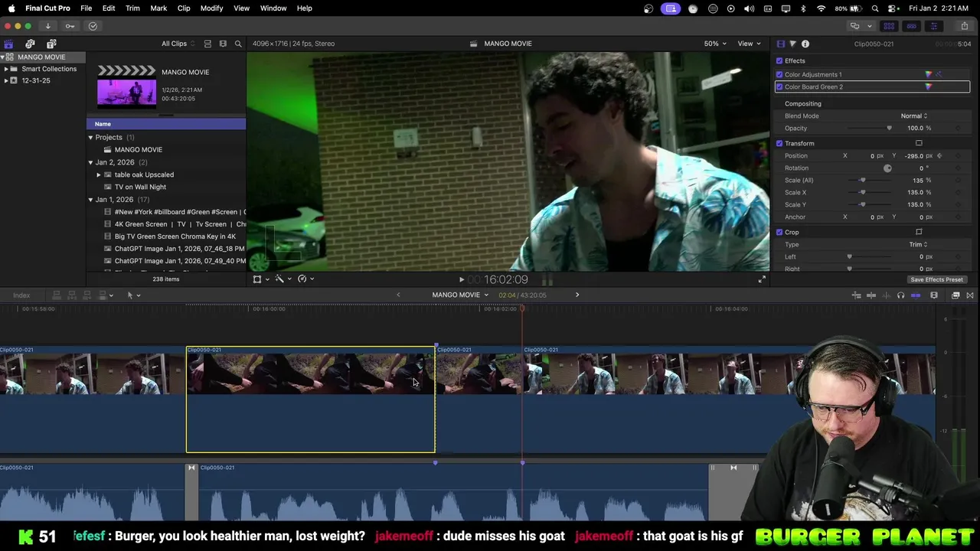
Task: Open the Mark menu
Action: point(158,8)
